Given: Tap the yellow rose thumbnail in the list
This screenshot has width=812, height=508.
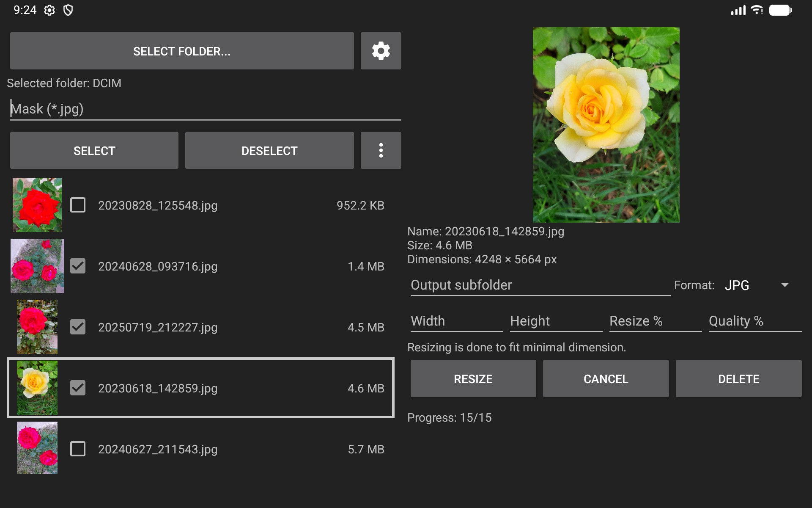Looking at the screenshot, I should coord(37,388).
